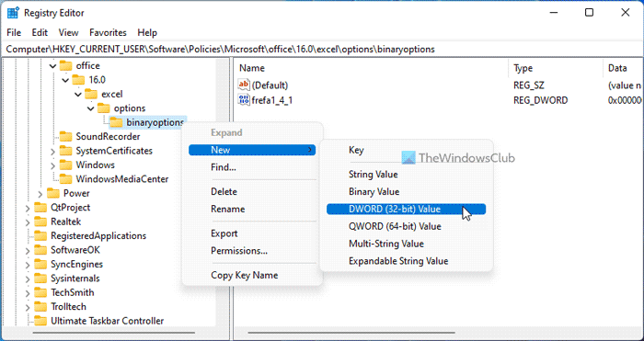Click the SystemCertificates folder icon
Image resolution: width=644 pixels, height=341 pixels.
pyautogui.click(x=65, y=151)
